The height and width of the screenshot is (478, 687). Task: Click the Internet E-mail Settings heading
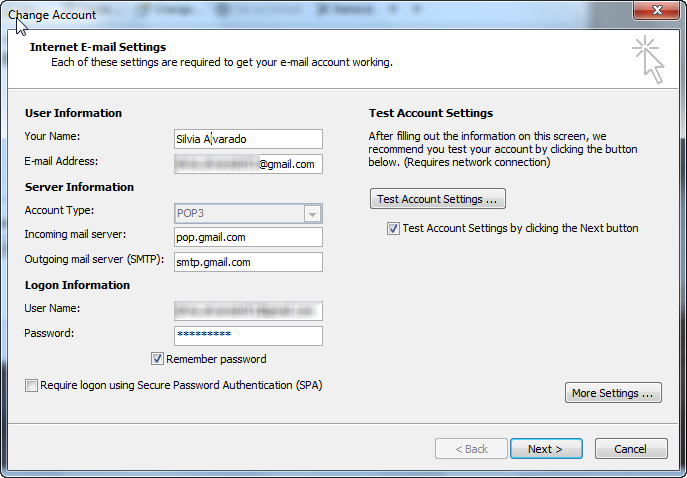[98, 47]
